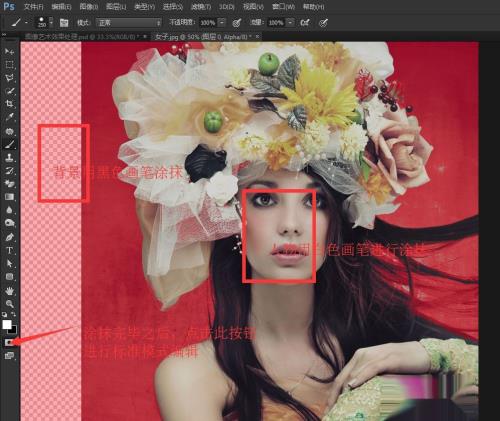500x421 pixels.
Task: Click the white foreground color swatch
Action: (7, 324)
